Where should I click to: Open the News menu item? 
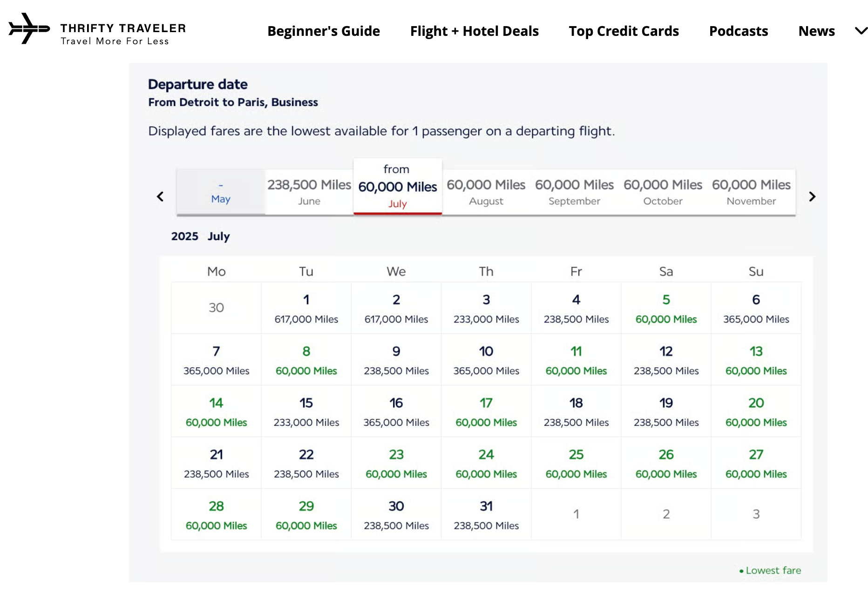tap(817, 31)
